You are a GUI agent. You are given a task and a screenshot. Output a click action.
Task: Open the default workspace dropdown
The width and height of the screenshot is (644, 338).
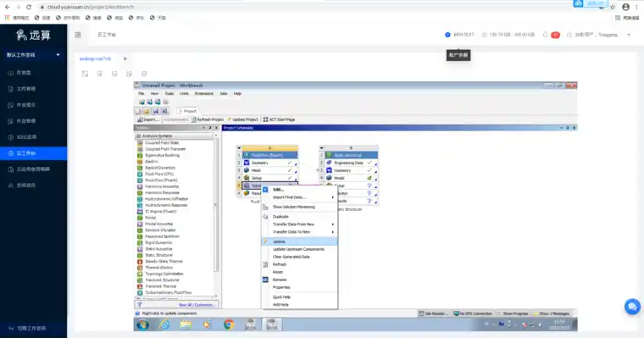[x=33, y=54]
